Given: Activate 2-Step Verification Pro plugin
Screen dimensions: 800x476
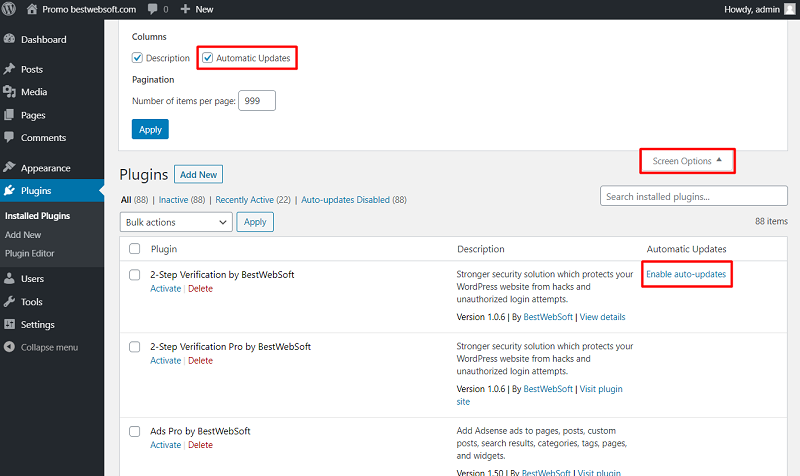Looking at the screenshot, I should (x=165, y=360).
